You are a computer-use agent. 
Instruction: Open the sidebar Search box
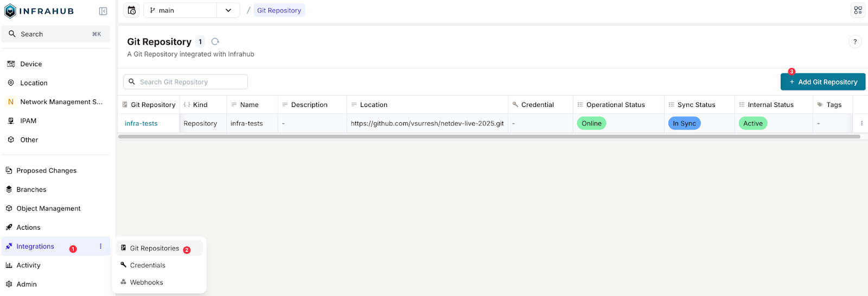(56, 34)
